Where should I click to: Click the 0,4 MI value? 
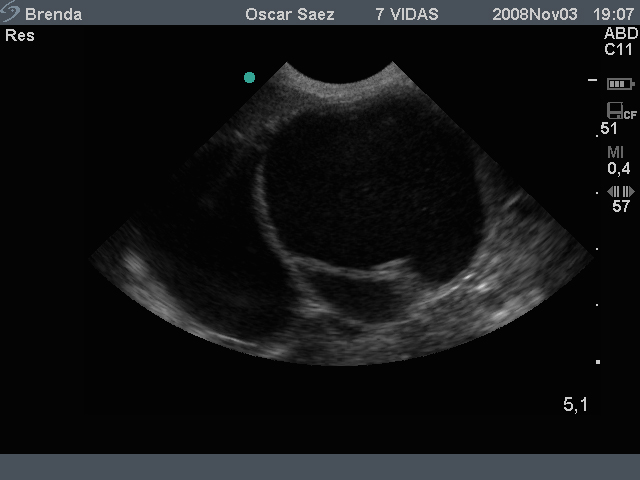(x=619, y=169)
